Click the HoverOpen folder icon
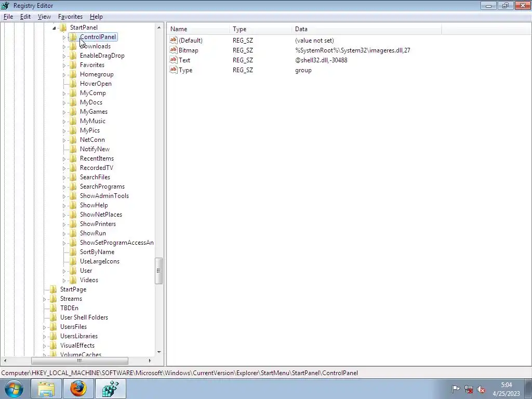Image resolution: width=532 pixels, height=399 pixels. coord(73,84)
